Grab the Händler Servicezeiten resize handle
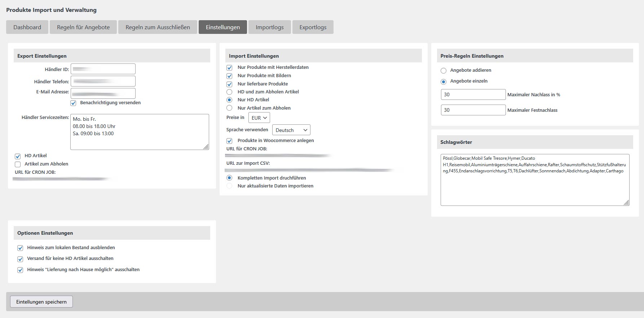Image resolution: width=644 pixels, height=318 pixels. tap(206, 147)
